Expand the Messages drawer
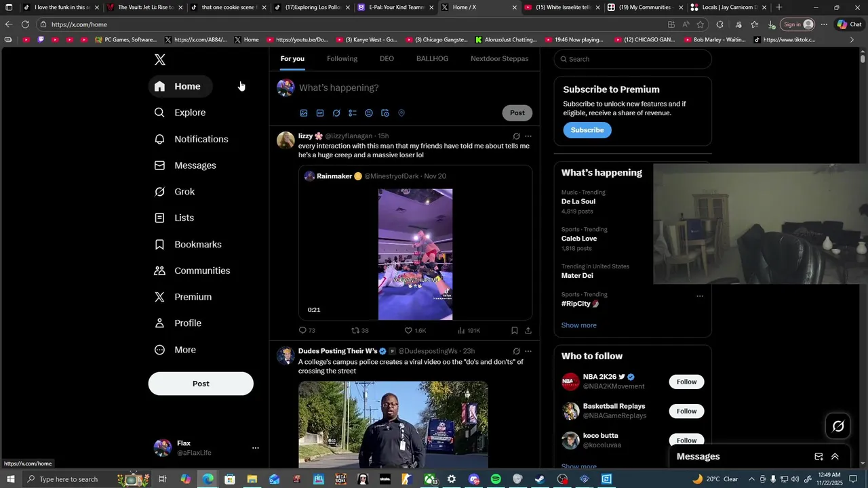The width and height of the screenshot is (868, 488). tap(835, 457)
